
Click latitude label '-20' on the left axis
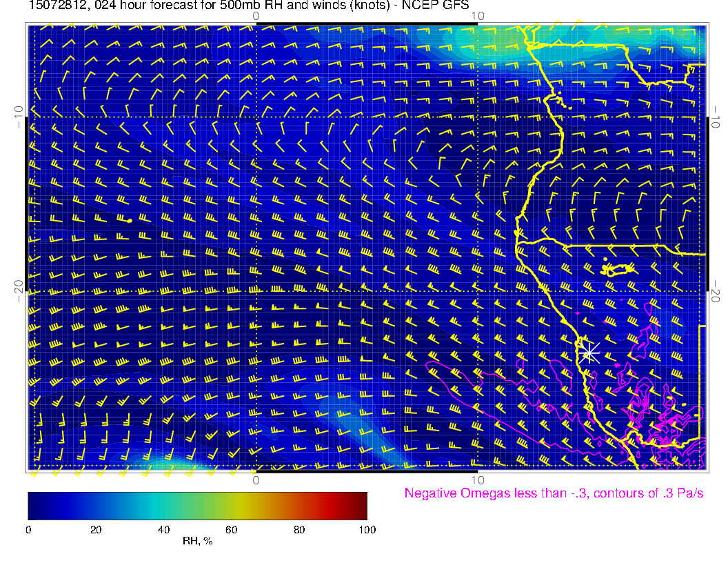coord(19,291)
